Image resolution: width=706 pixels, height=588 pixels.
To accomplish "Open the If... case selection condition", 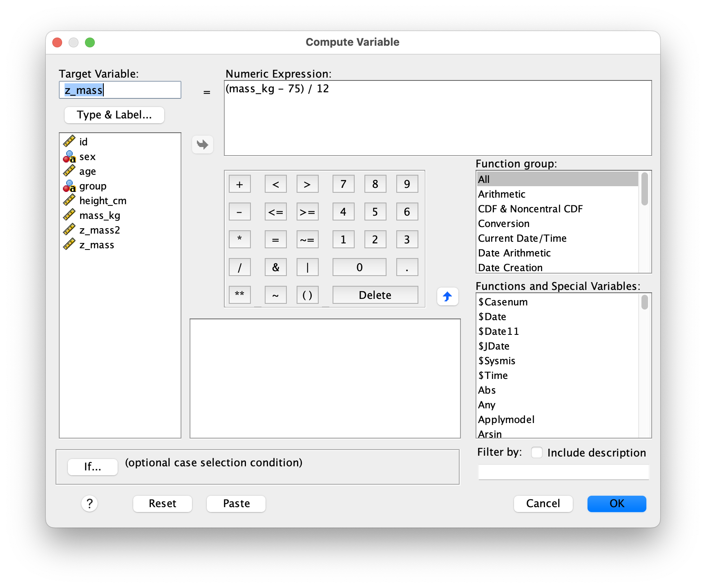I will pyautogui.click(x=93, y=467).
